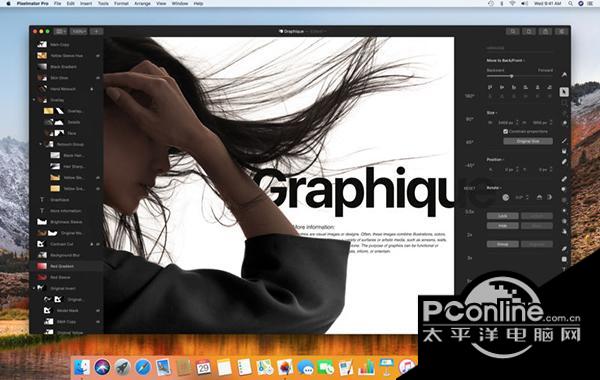Click the align left edges icon
This screenshot has height=380, width=600.
pos(490,88)
